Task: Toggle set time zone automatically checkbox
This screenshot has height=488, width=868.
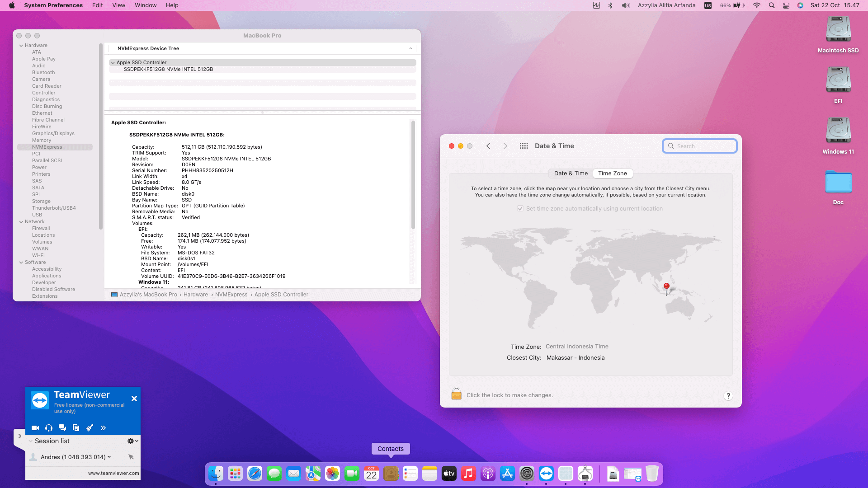Action: click(520, 208)
